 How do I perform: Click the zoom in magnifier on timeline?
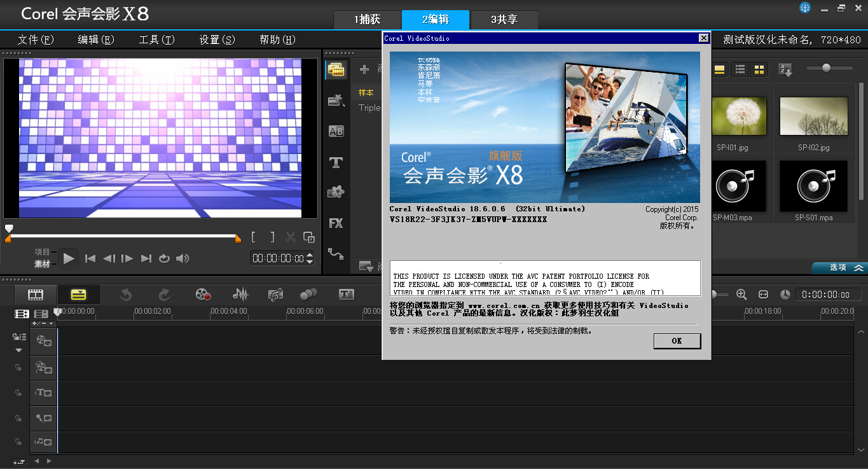tap(741, 295)
